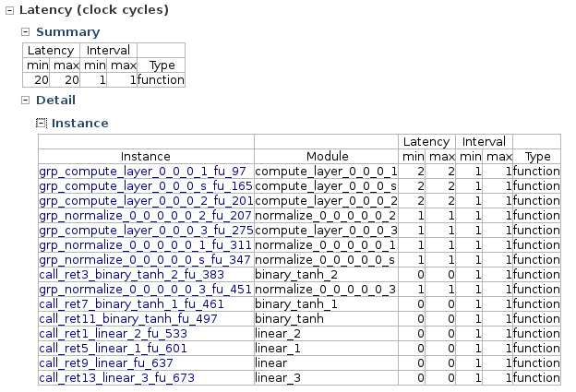Select module cell normalize_0_0_0_0_0_1

326,244
